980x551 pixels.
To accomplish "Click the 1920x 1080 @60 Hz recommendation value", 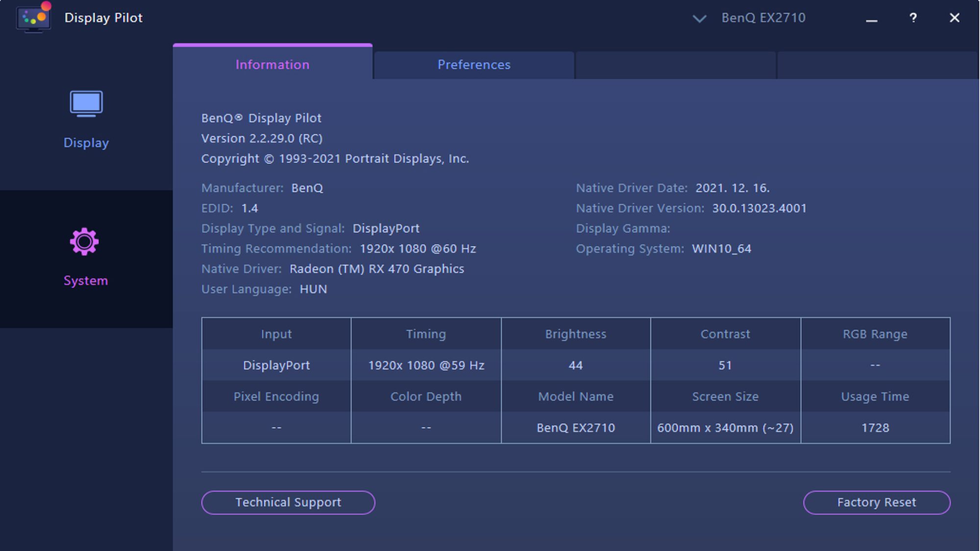I will [418, 249].
